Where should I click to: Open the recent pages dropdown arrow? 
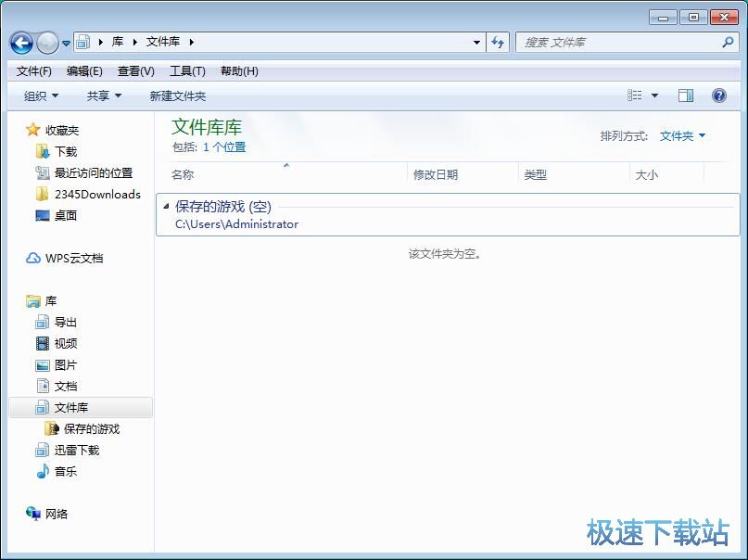[67, 44]
